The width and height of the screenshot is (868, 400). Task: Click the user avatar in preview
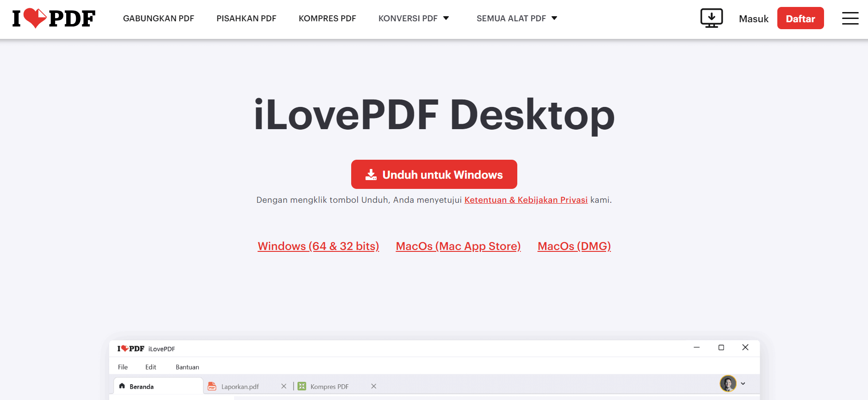pos(728,383)
